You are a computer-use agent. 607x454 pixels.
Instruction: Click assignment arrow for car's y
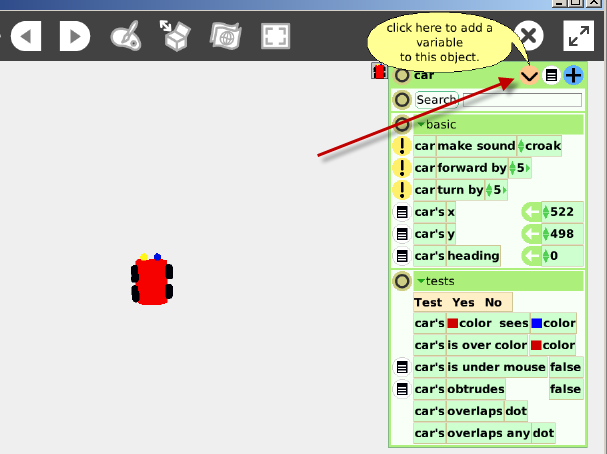tap(532, 234)
